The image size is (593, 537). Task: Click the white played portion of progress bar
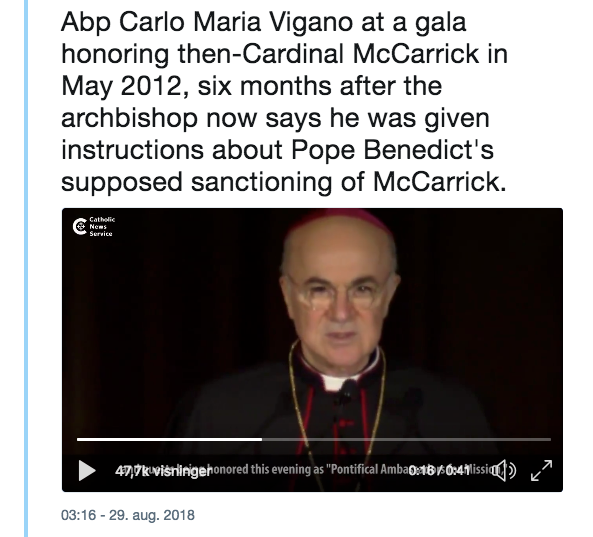point(169,439)
